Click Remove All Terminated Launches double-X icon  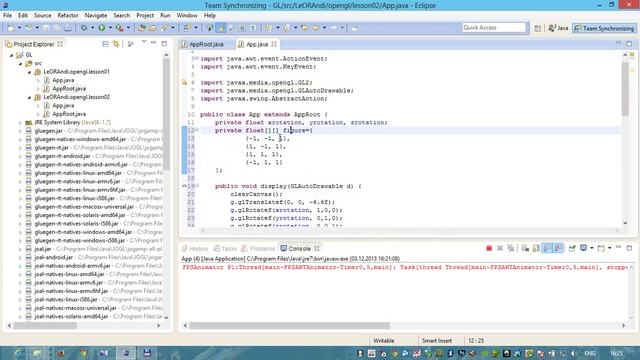[x=511, y=248]
